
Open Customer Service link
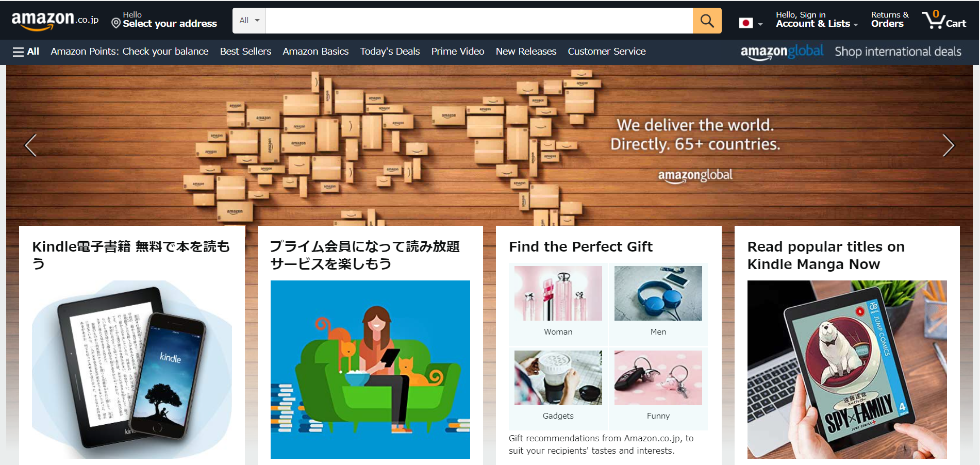click(x=607, y=52)
